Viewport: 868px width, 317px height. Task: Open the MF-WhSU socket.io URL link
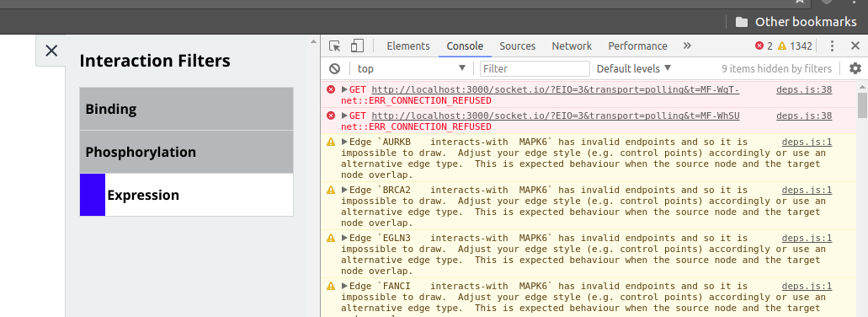[x=555, y=116]
